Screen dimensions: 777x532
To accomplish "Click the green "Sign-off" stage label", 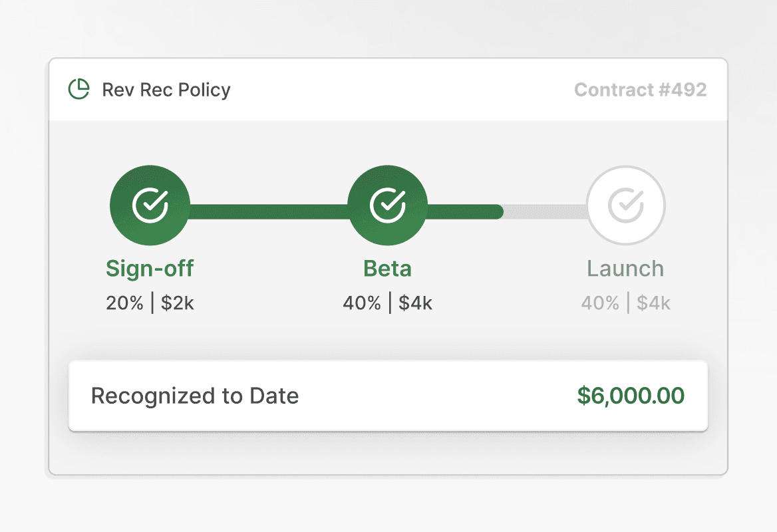I will click(x=150, y=269).
